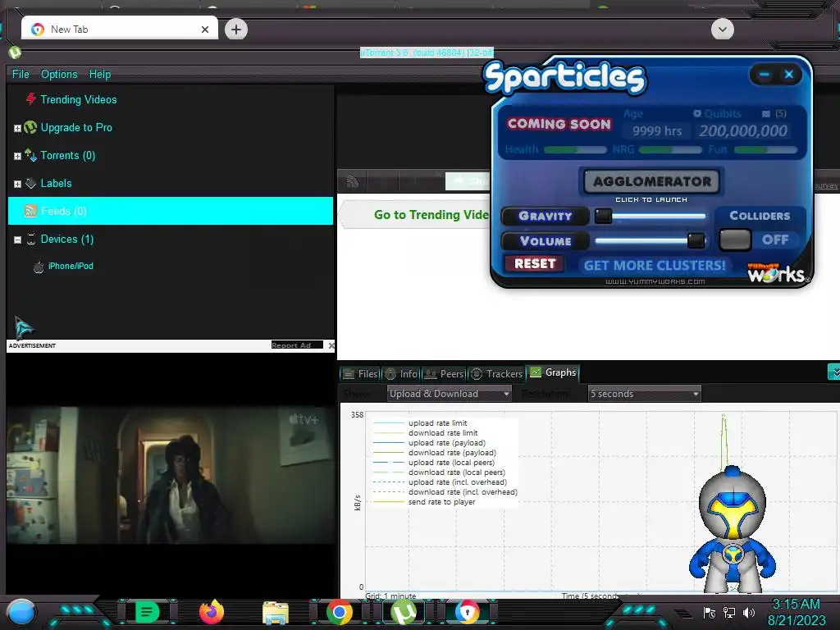Viewport: 840px width, 630px height.
Task: Minimize the Sparticles widget
Action: [x=764, y=75]
